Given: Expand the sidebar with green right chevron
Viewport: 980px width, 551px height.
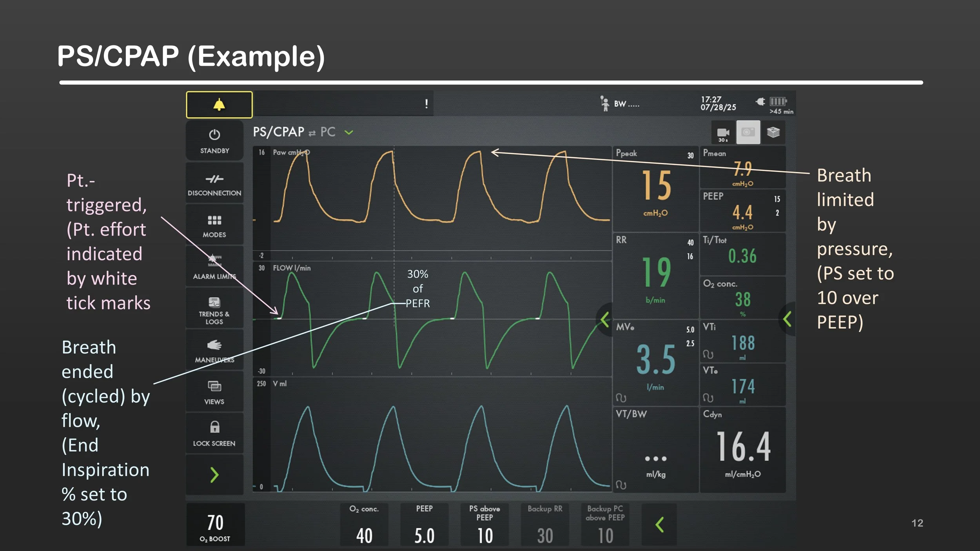Looking at the screenshot, I should [214, 475].
